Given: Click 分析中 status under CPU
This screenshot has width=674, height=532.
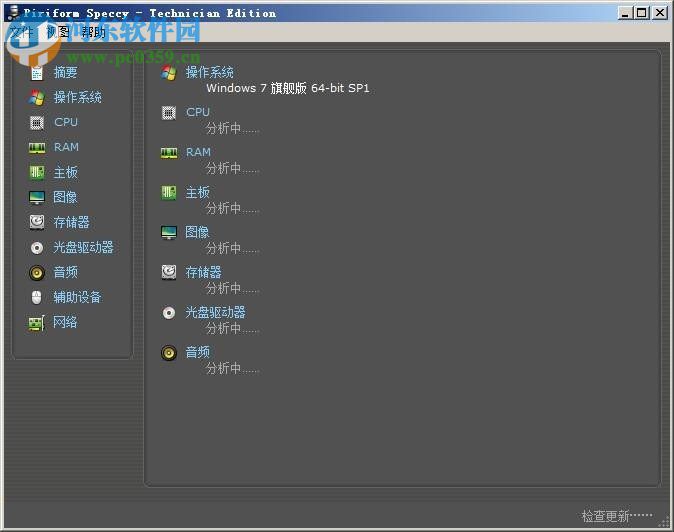Looking at the screenshot, I should point(232,128).
